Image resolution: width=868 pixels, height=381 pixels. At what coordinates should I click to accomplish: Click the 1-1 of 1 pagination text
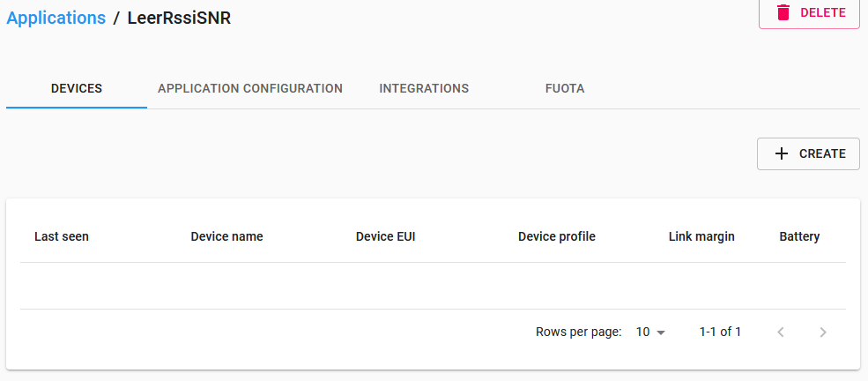click(x=720, y=332)
